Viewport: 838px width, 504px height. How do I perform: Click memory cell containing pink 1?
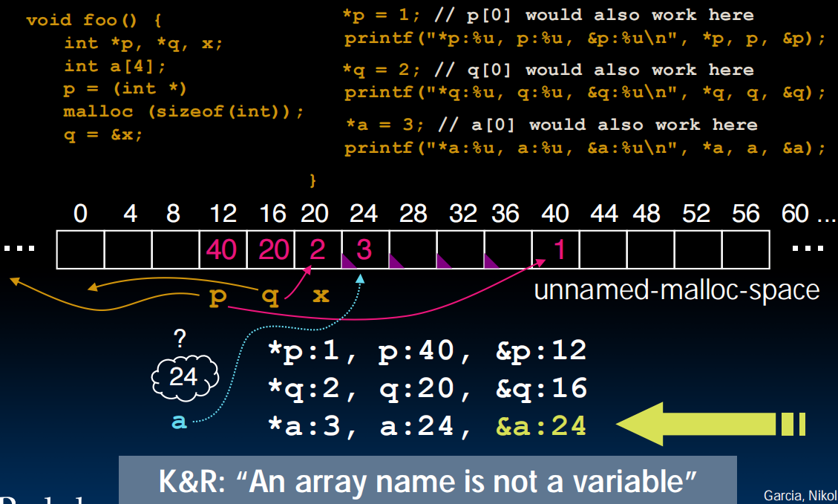click(556, 249)
